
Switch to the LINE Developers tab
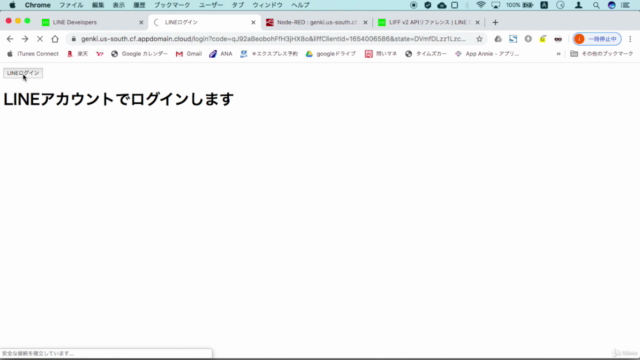point(75,22)
